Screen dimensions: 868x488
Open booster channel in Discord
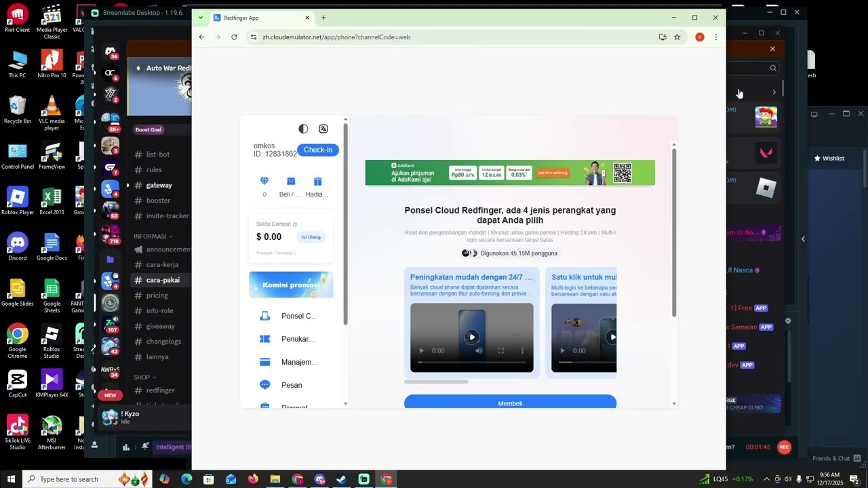pyautogui.click(x=158, y=201)
